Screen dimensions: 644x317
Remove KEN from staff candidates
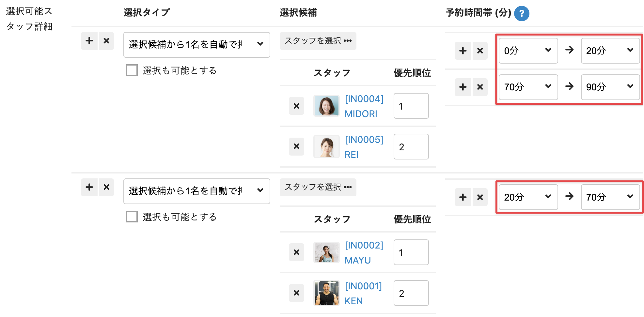(296, 293)
